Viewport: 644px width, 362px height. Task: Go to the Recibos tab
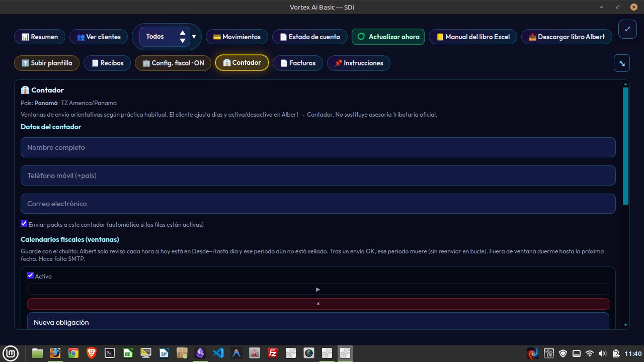point(107,63)
